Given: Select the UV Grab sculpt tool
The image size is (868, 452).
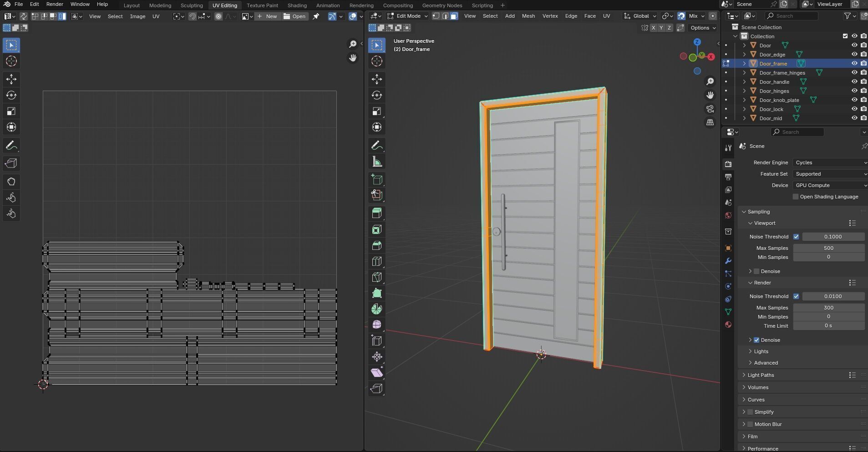Looking at the screenshot, I should pyautogui.click(x=11, y=182).
